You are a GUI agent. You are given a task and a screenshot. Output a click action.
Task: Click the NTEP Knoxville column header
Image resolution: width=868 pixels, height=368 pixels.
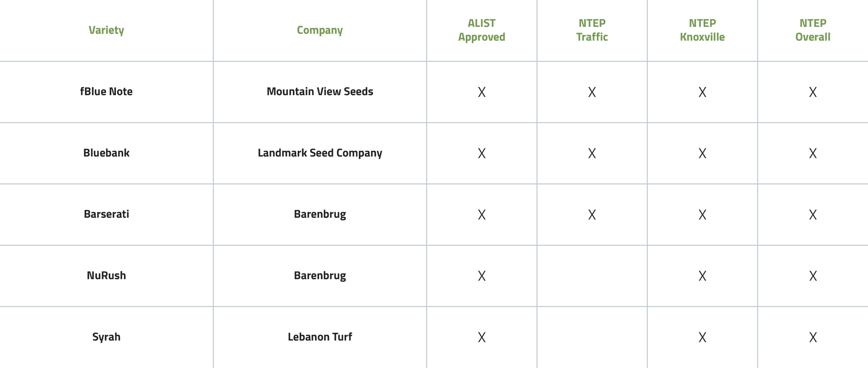pyautogui.click(x=702, y=30)
